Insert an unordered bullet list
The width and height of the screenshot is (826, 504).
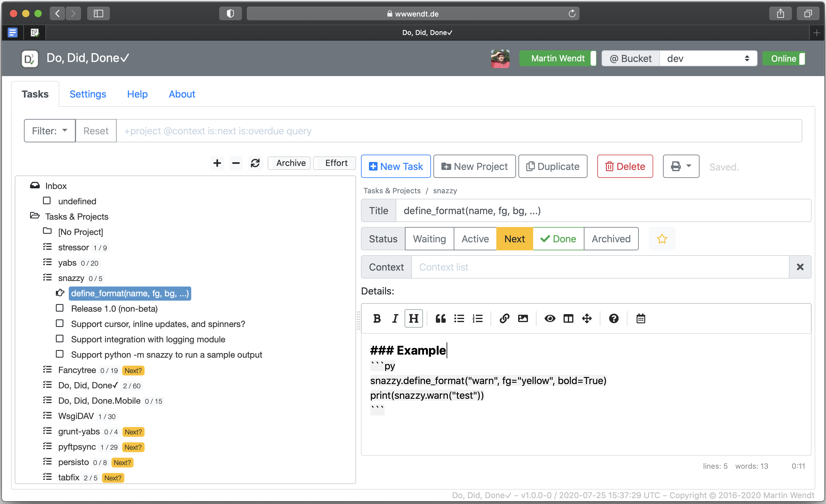pyautogui.click(x=459, y=318)
